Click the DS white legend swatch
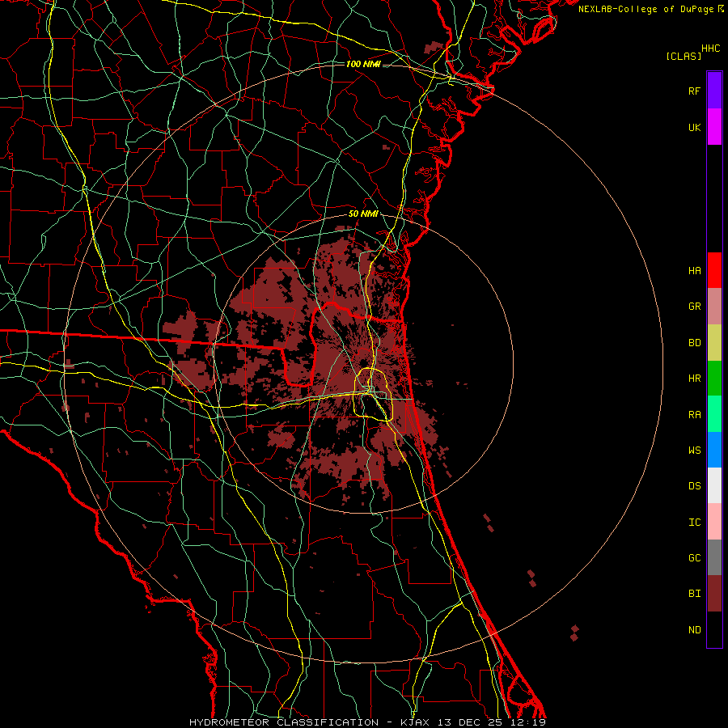 click(714, 486)
